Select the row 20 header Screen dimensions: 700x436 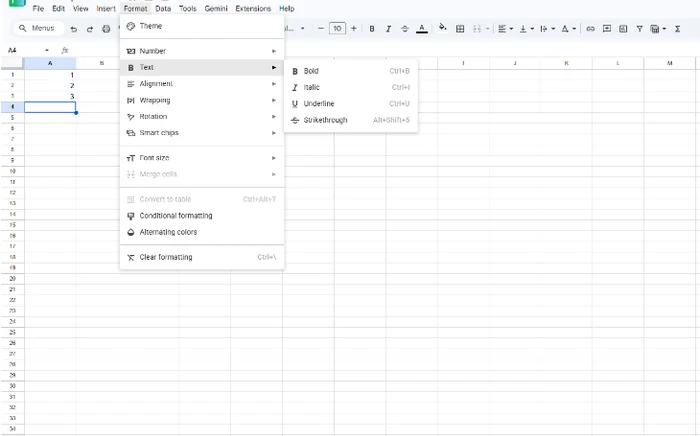click(12, 278)
